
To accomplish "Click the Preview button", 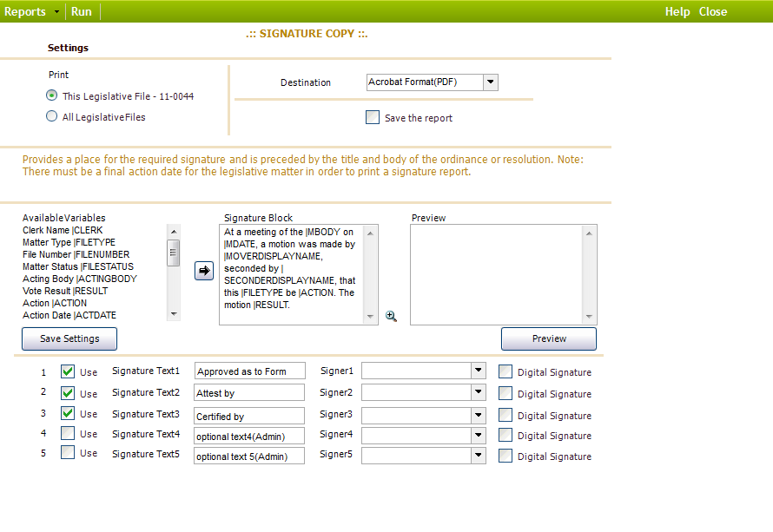I will click(x=548, y=338).
